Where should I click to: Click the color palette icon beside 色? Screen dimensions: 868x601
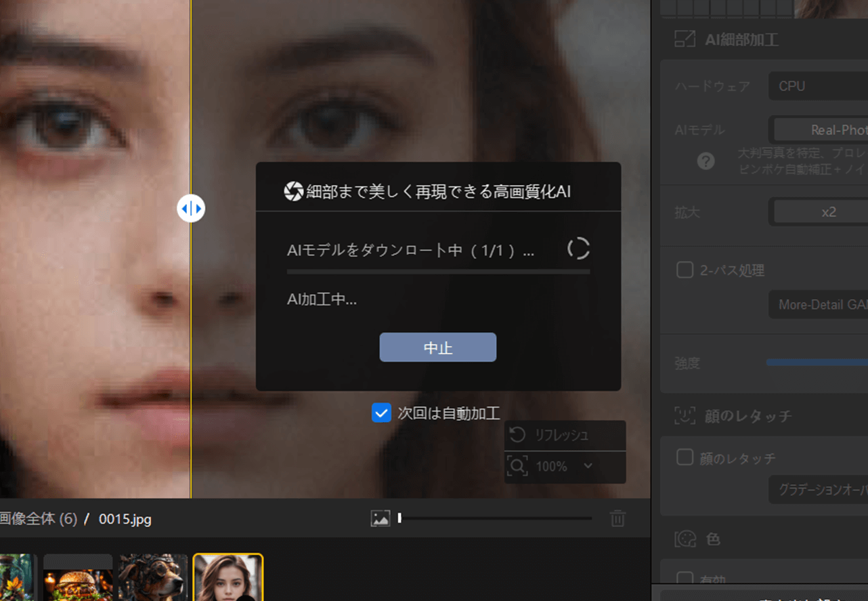(685, 539)
